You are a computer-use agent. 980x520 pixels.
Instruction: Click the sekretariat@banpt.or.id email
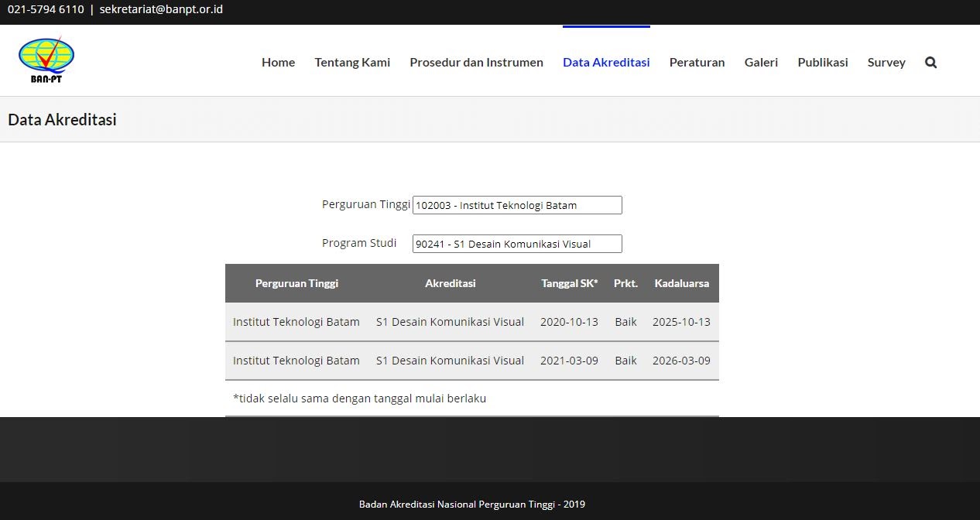(161, 10)
